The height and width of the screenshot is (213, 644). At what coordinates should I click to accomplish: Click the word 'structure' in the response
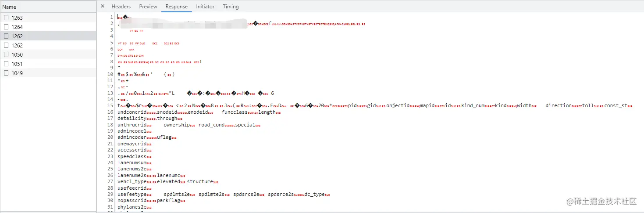(x=199, y=181)
